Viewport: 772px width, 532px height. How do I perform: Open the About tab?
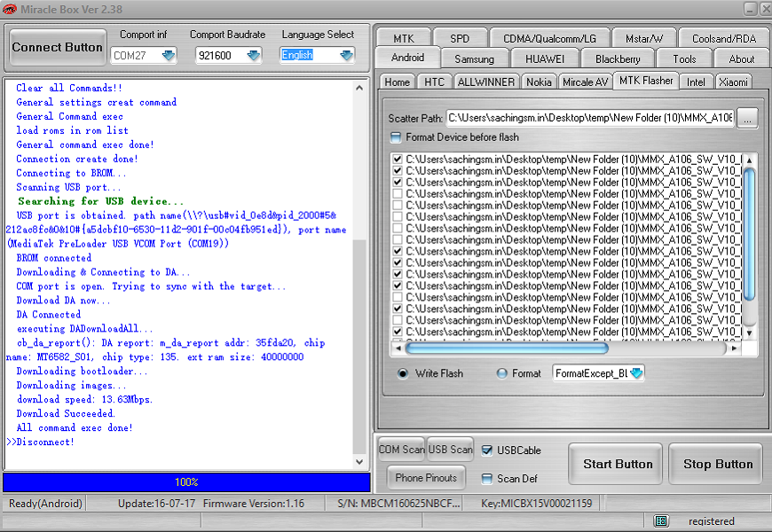[742, 59]
